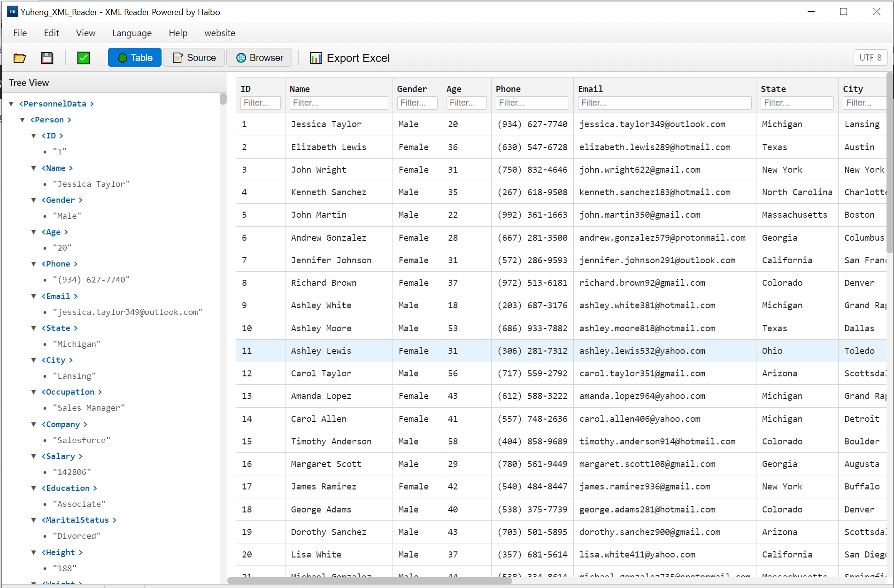This screenshot has width=894, height=588.
Task: Focus the City column filter box
Action: point(864,103)
